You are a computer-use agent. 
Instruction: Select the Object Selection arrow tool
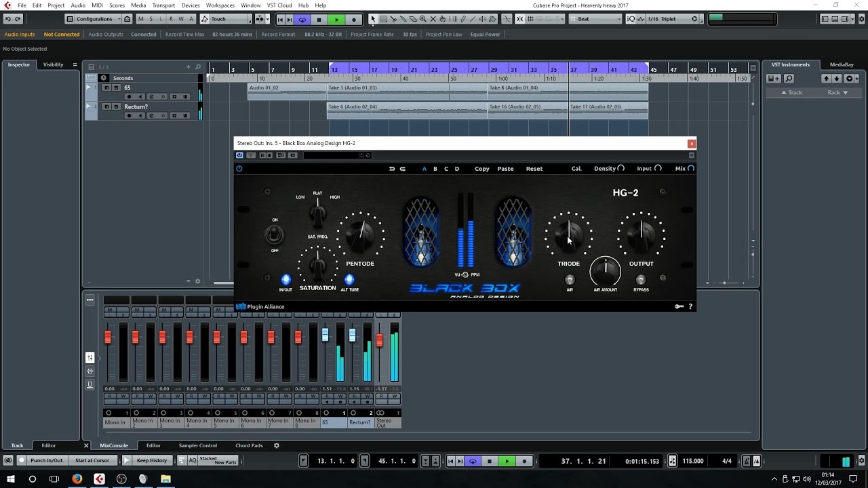click(373, 19)
